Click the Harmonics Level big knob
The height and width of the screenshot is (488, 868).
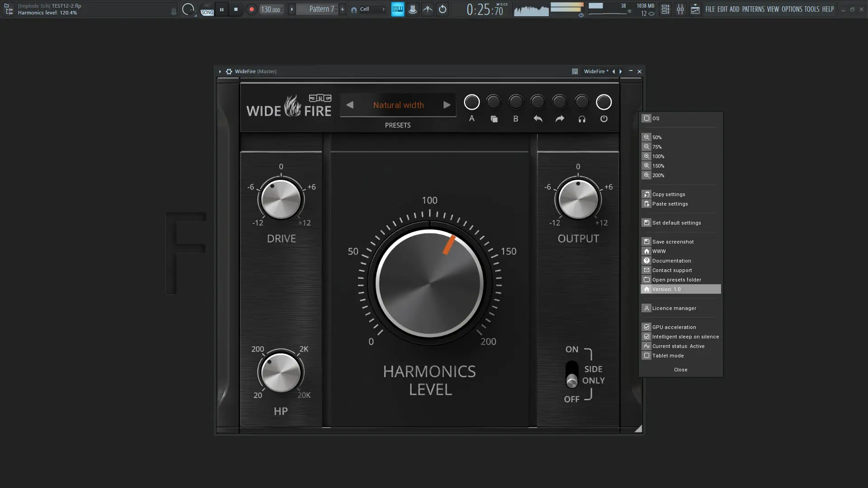pos(429,284)
